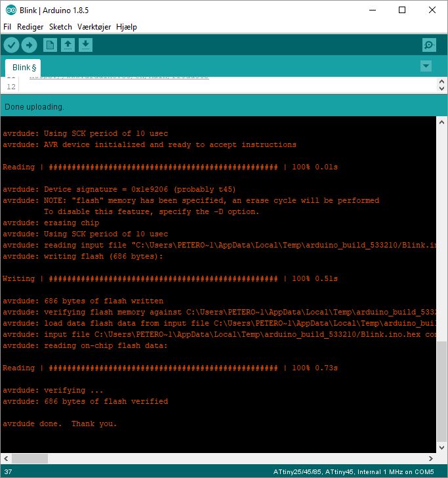Click the Verify sketch checkmark button
Viewport: 448px width, 478px height.
pyautogui.click(x=11, y=45)
